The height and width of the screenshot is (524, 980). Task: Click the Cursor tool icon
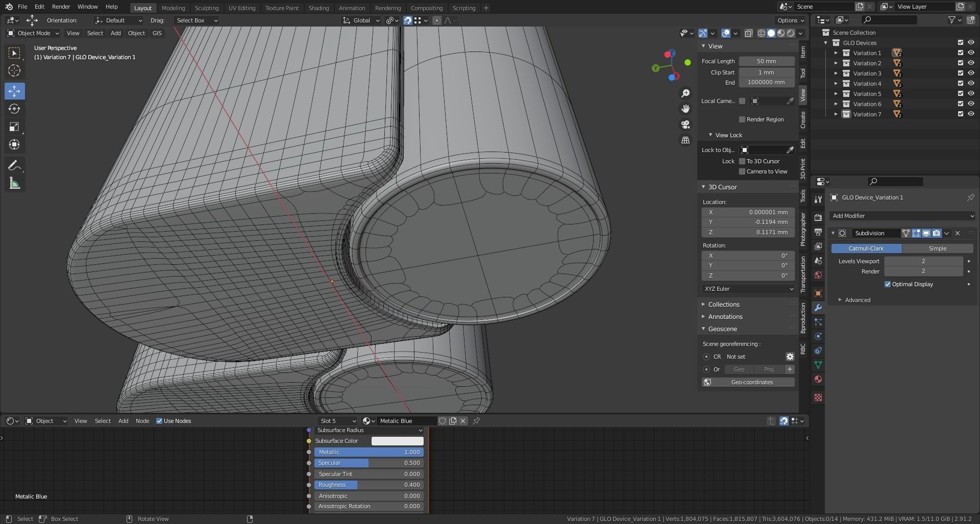[14, 71]
